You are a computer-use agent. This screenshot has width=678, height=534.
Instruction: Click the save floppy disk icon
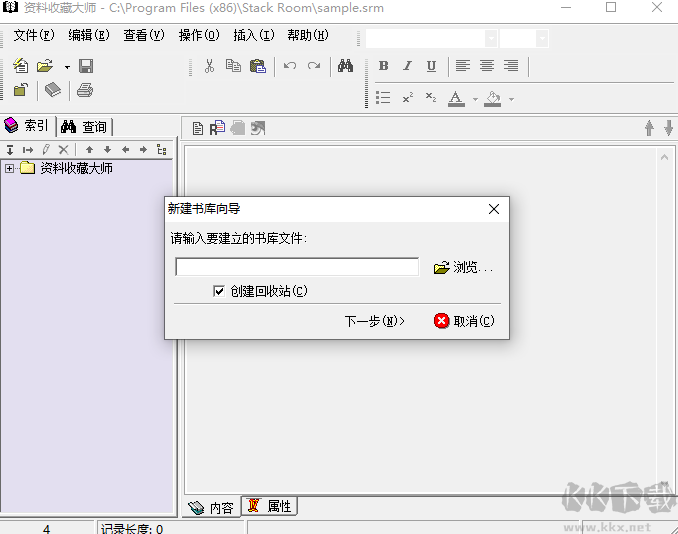tap(86, 66)
